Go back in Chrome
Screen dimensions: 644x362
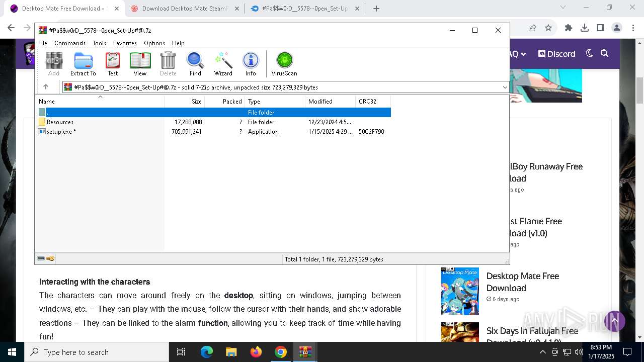tap(11, 28)
